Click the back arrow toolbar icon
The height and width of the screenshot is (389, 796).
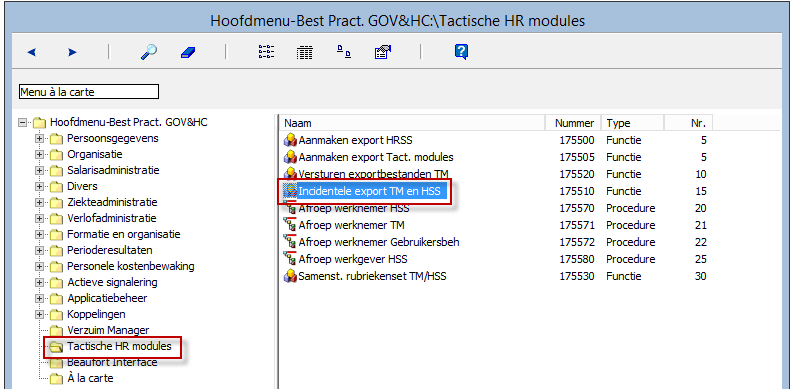tap(31, 52)
